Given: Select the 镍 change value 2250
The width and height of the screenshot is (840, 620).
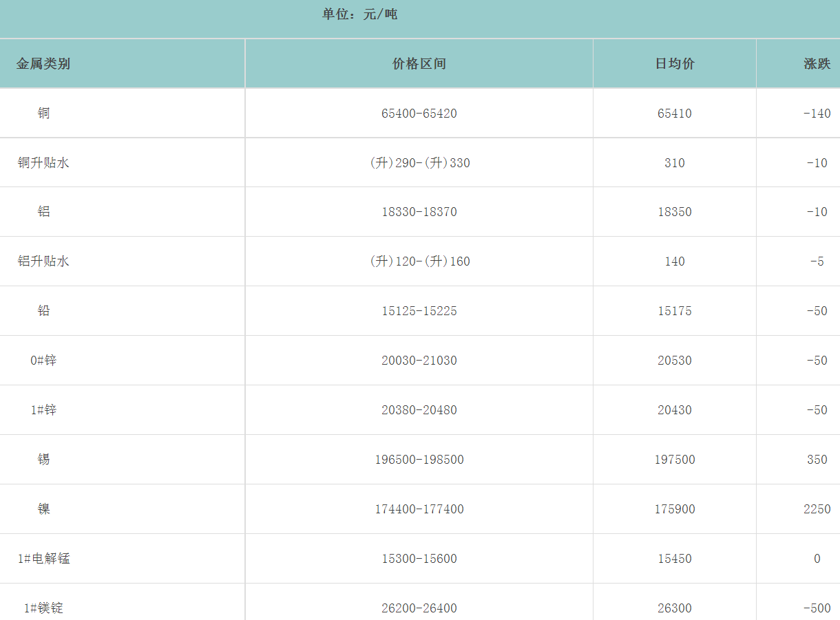Looking at the screenshot, I should pyautogui.click(x=817, y=509).
